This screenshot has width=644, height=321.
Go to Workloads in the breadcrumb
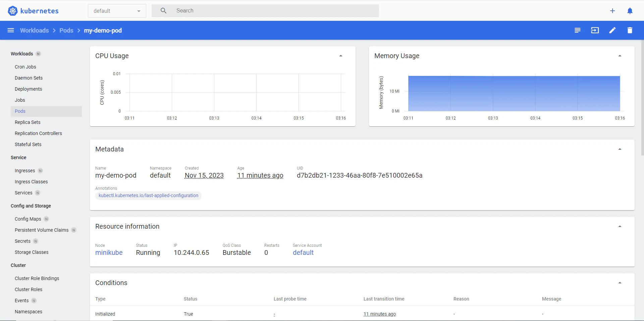point(34,30)
